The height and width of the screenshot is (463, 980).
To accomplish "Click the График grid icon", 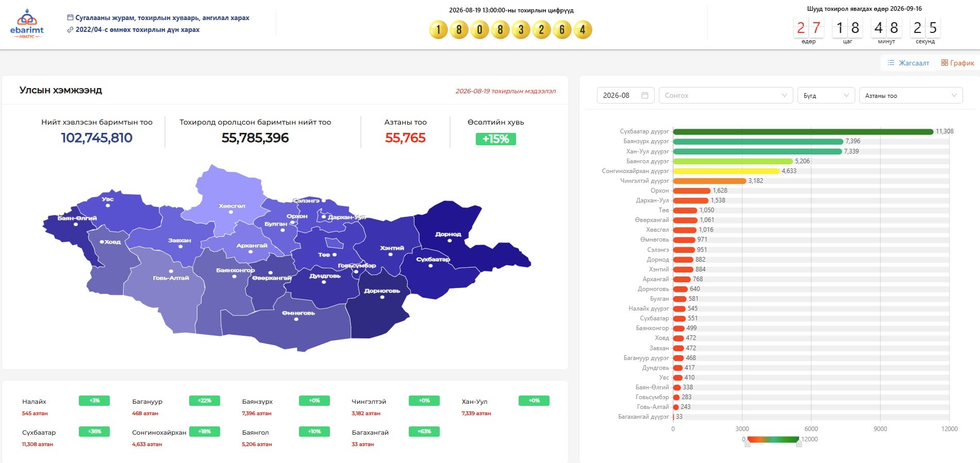I will coord(944,63).
